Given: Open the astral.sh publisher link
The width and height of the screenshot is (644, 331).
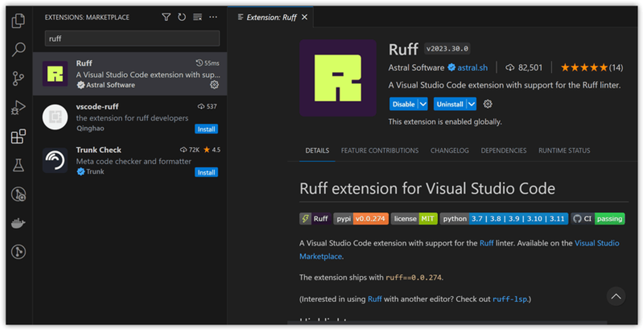Looking at the screenshot, I should (x=472, y=68).
